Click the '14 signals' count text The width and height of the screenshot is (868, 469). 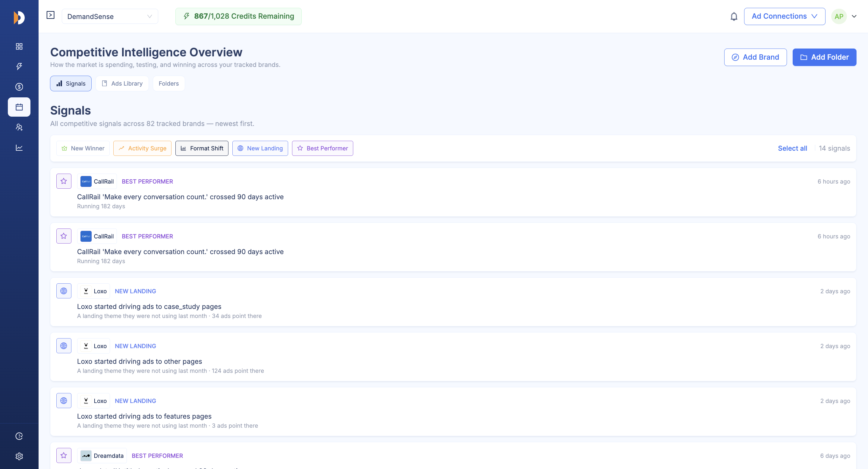[x=834, y=148]
